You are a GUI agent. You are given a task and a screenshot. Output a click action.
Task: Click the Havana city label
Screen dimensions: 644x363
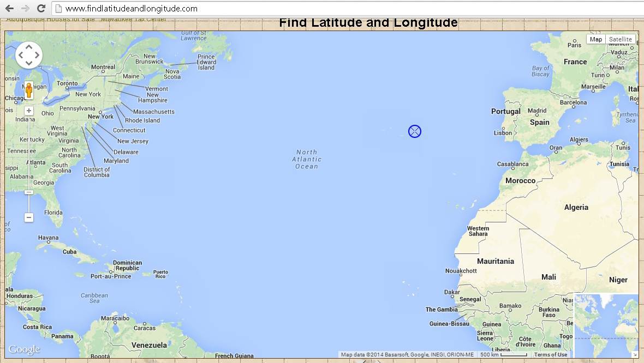48,238
